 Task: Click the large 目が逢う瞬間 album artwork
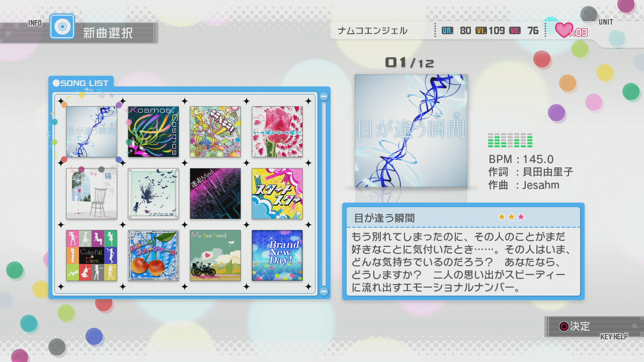click(411, 131)
